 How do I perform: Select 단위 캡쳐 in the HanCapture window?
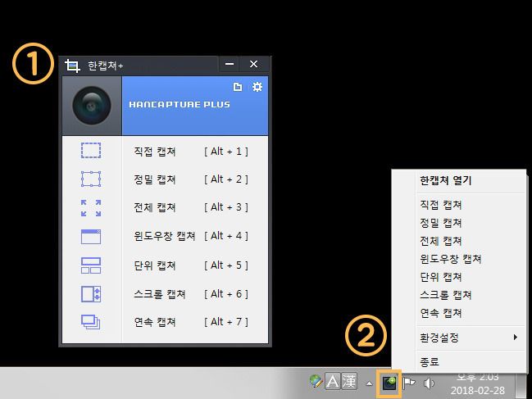[x=155, y=265]
